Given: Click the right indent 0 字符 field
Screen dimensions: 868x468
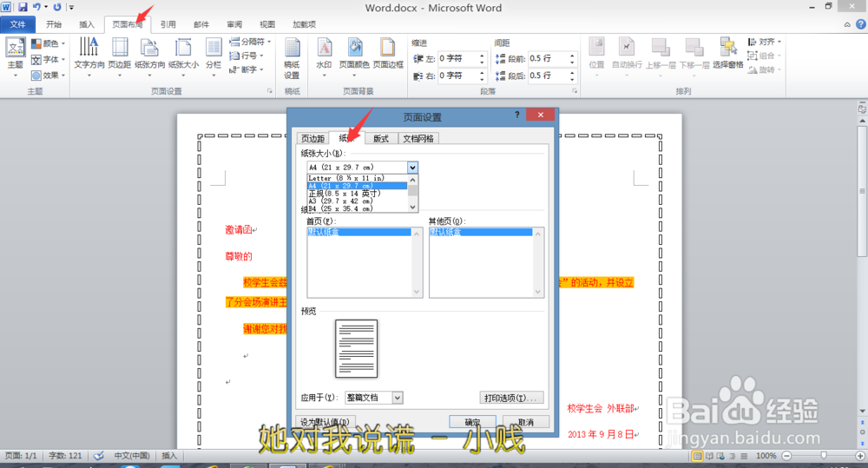Looking at the screenshot, I should coord(457,76).
